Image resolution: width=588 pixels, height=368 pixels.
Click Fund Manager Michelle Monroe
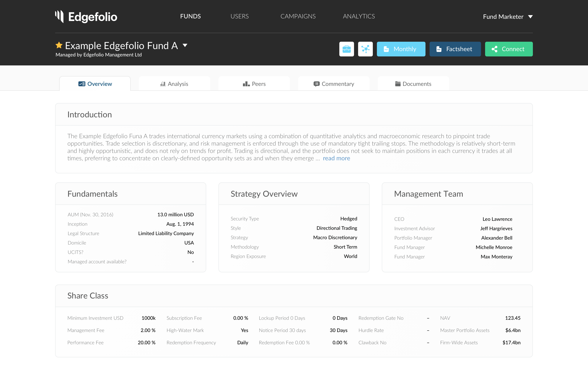point(494,247)
